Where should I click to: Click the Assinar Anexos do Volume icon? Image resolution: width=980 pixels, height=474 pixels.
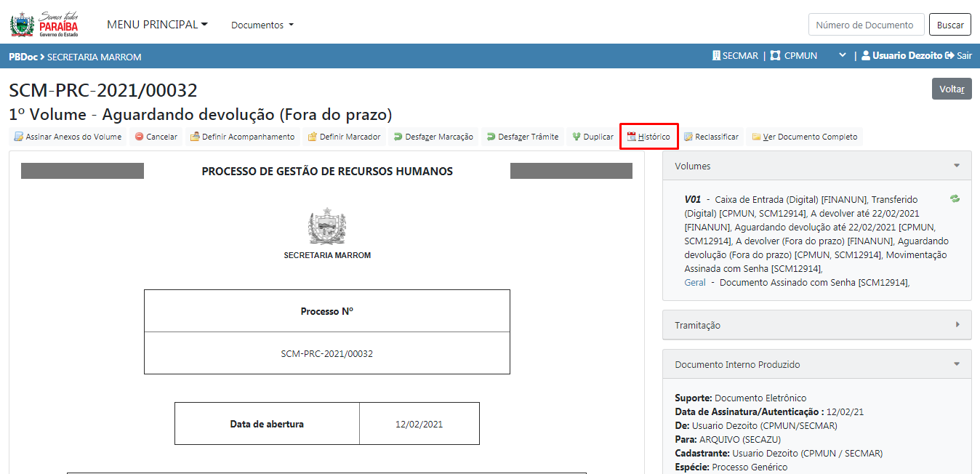[x=20, y=137]
